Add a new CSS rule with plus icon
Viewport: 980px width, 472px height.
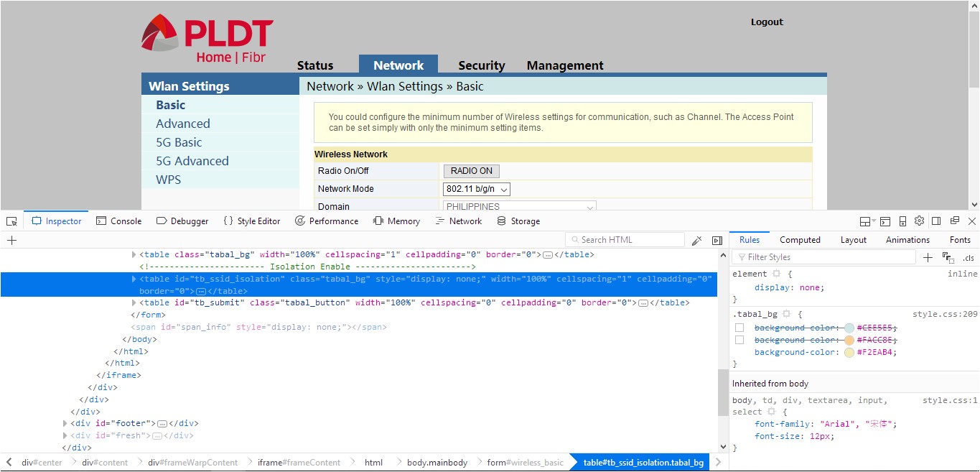tap(928, 257)
